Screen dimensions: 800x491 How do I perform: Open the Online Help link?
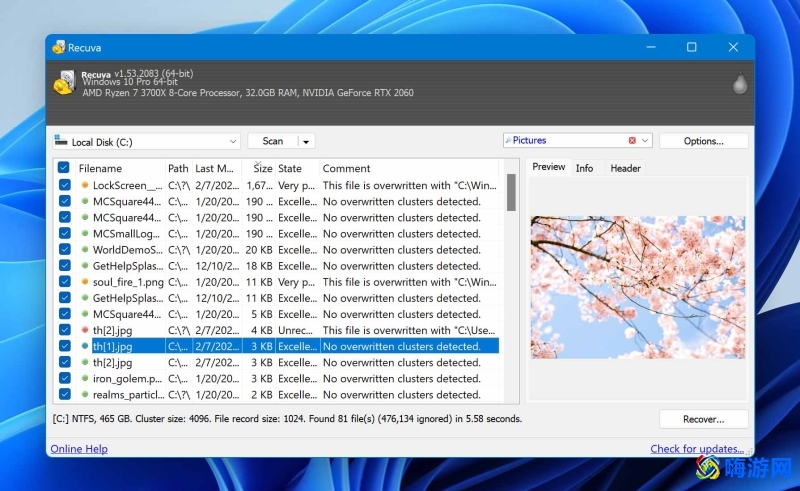click(79, 449)
